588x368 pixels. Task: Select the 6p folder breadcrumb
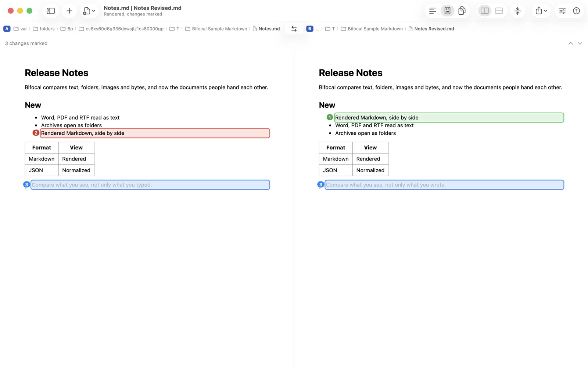[67, 29]
